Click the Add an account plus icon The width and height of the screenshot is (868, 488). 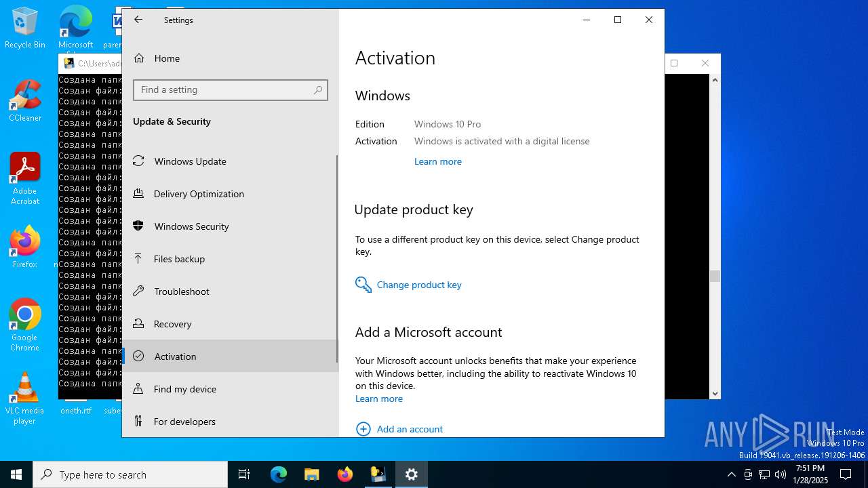point(363,429)
